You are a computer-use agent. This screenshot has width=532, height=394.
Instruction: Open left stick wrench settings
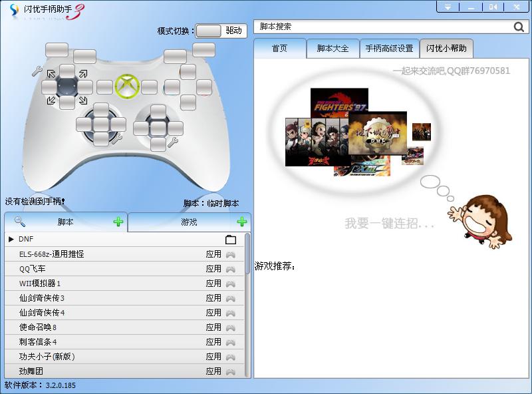pos(117,138)
